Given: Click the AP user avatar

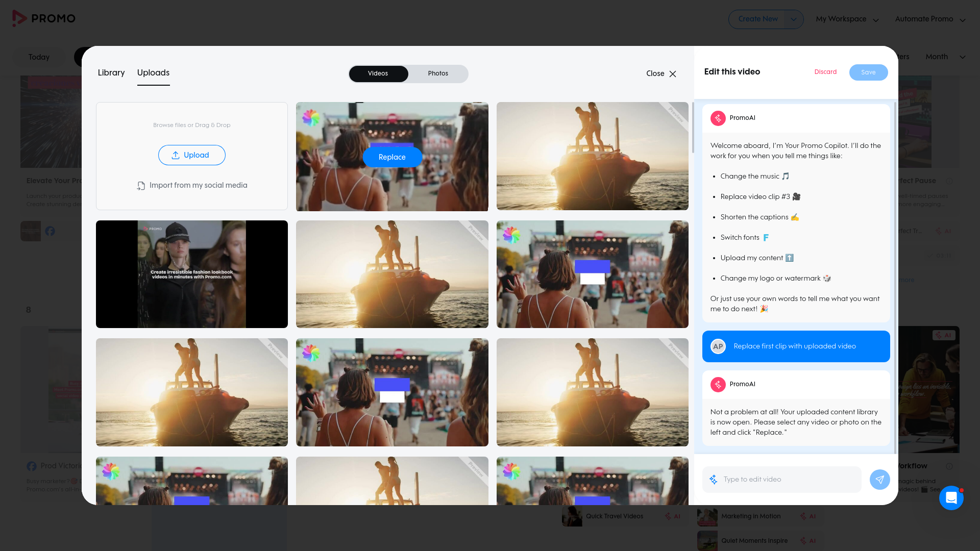Looking at the screenshot, I should [718, 346].
